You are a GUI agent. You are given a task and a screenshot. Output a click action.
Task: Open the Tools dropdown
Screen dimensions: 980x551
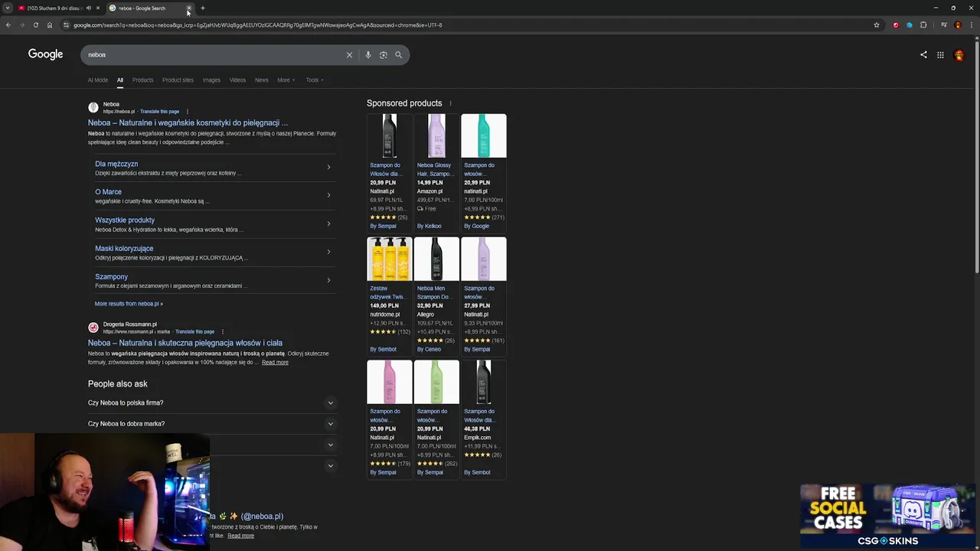[x=315, y=80]
